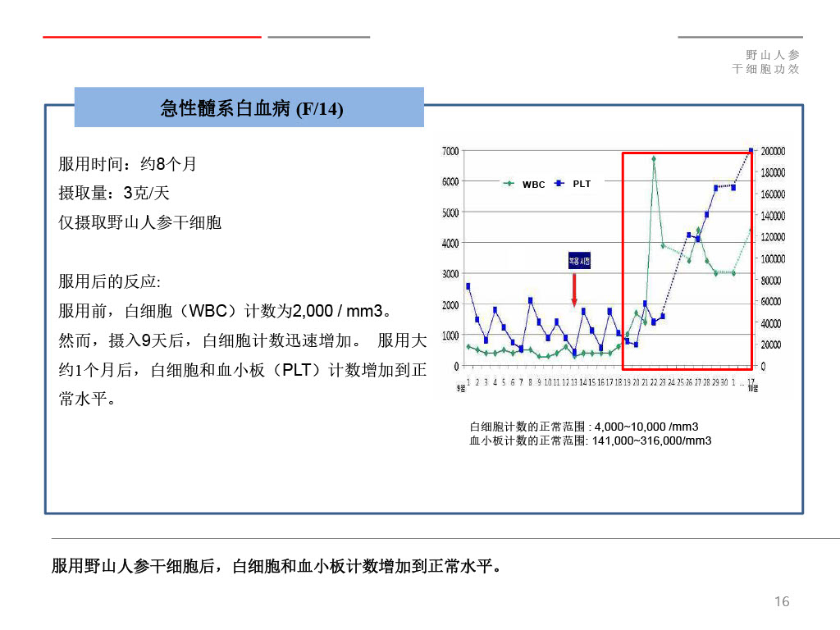This screenshot has width=840, height=630.
Task: Click the topmost PLT point at 200000
Action: click(751, 151)
